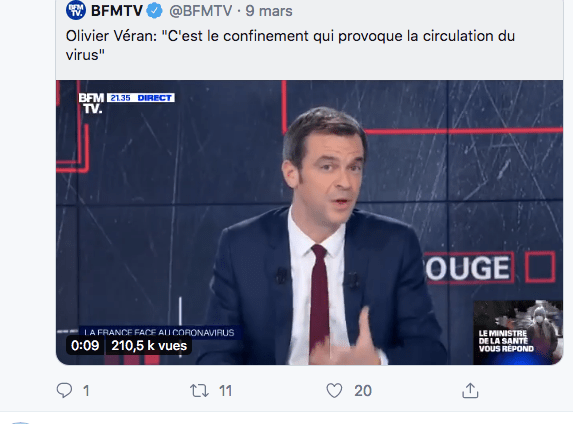Click the BFMTV profile avatar
The width and height of the screenshot is (573, 424).
click(x=76, y=10)
